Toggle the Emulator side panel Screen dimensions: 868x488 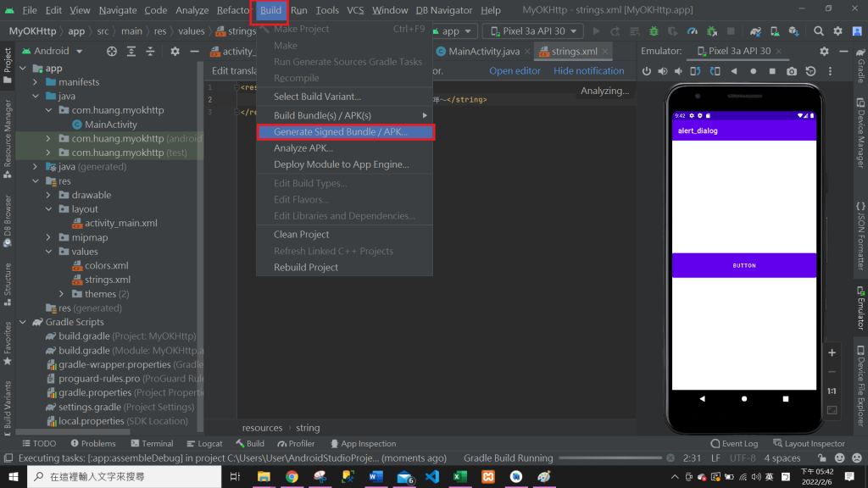click(x=861, y=308)
